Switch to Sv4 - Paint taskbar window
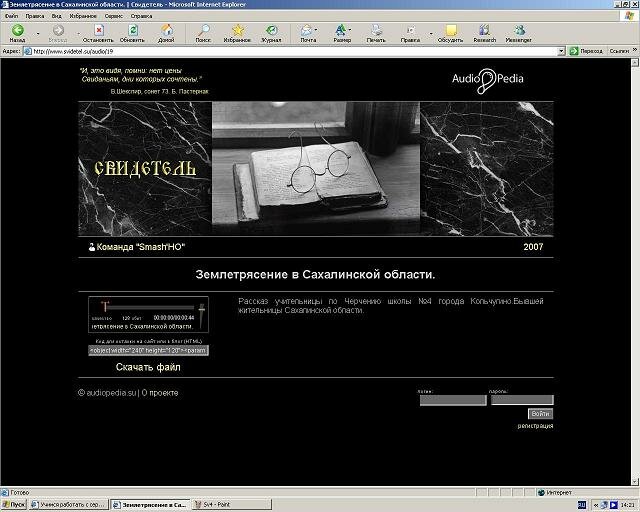 231,505
